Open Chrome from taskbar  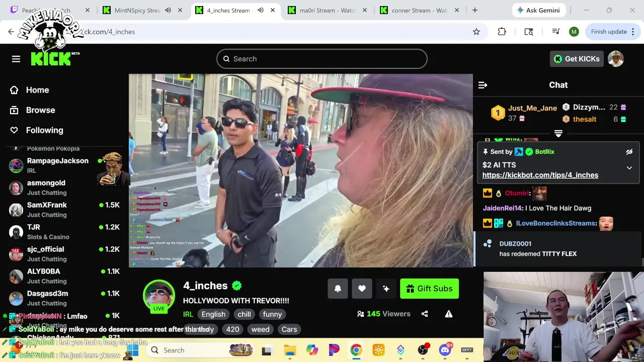(356, 350)
